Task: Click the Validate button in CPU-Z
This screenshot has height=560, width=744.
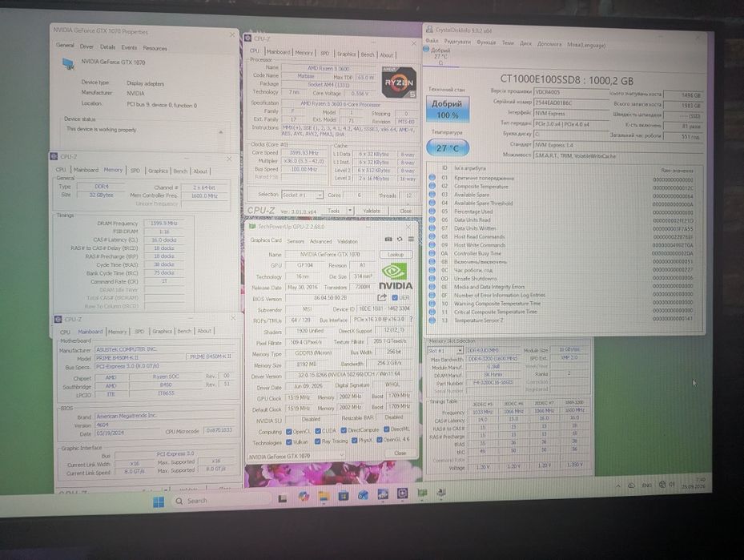Action: pos(372,210)
